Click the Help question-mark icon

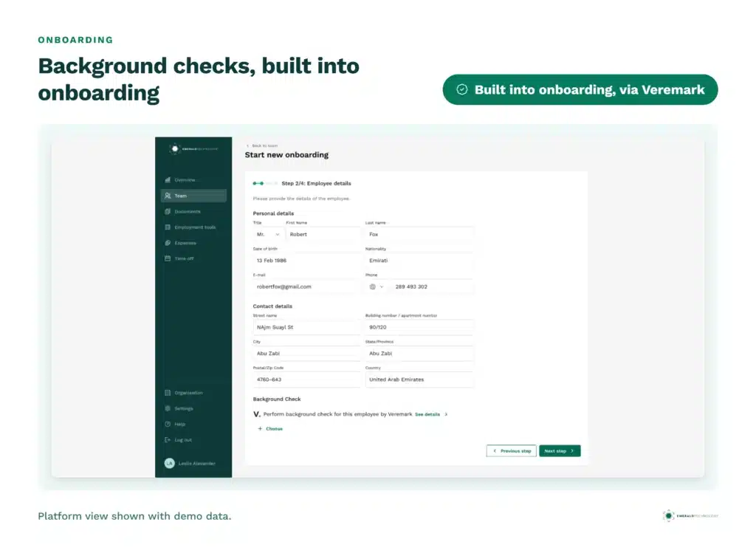click(x=168, y=425)
